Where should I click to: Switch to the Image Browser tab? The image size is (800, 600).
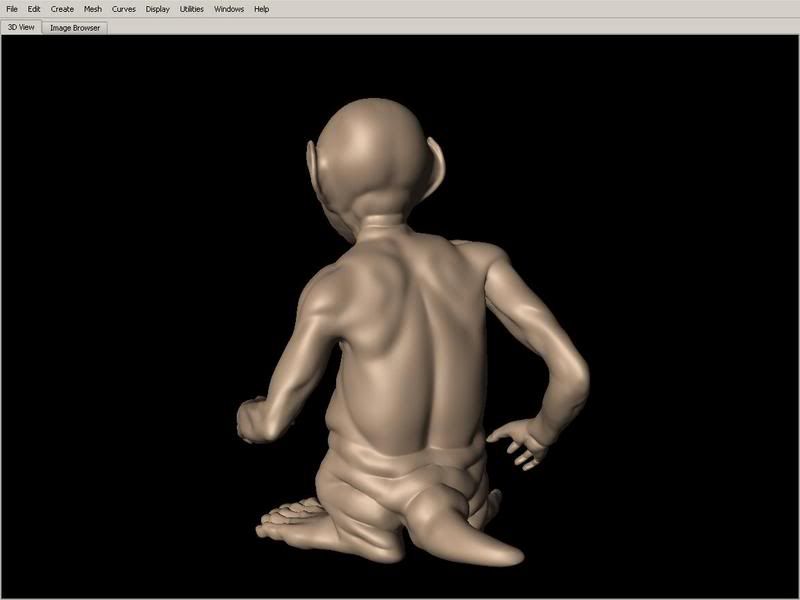click(75, 28)
